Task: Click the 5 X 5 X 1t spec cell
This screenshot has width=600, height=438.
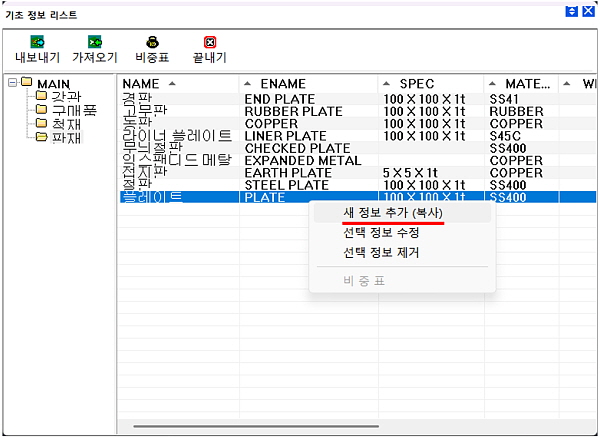Action: click(410, 173)
